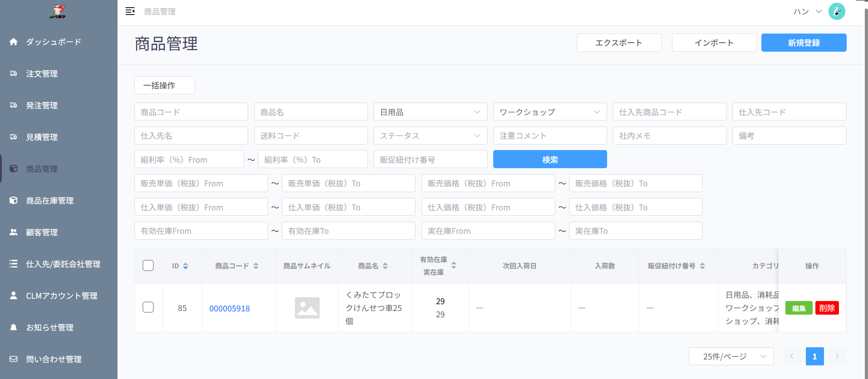This screenshot has width=868, height=379.
Task: Click the Dashboard home icon in sidebar
Action: click(14, 42)
